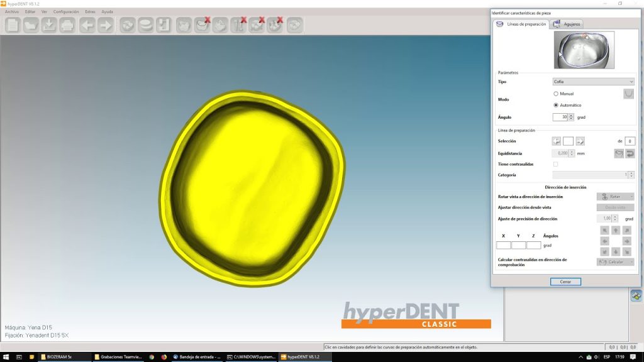Click the Redo right-arrow toolbar icon
644x362 pixels.
coord(105,25)
